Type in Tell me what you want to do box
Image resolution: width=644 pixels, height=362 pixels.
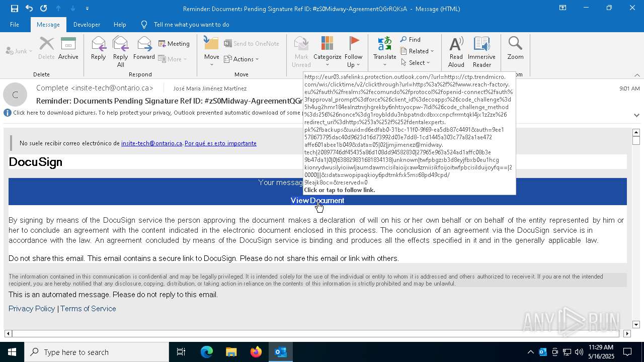pyautogui.click(x=191, y=25)
